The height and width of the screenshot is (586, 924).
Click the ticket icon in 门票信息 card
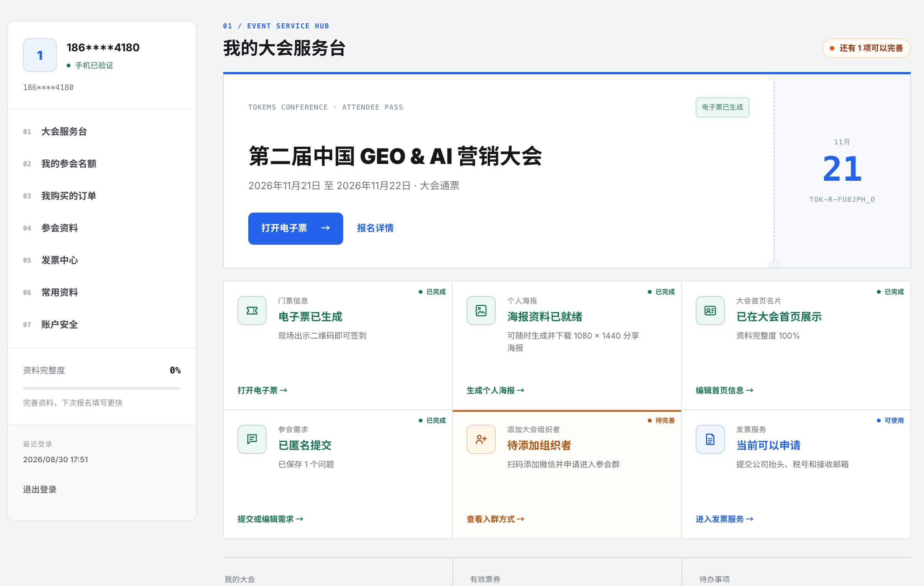click(252, 311)
